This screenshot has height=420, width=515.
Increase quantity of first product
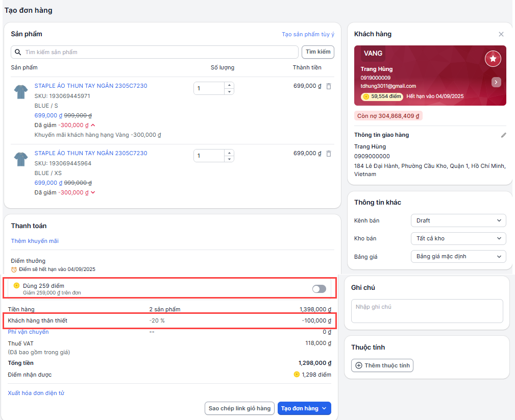click(229, 85)
